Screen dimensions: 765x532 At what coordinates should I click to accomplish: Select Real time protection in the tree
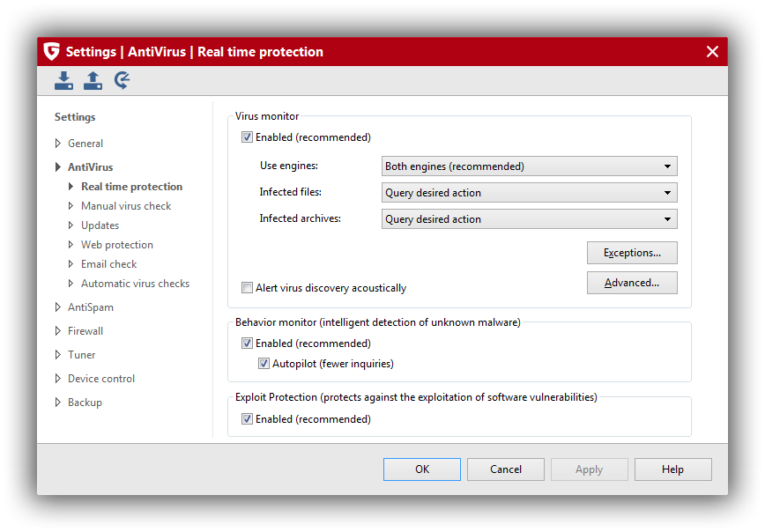(x=131, y=186)
